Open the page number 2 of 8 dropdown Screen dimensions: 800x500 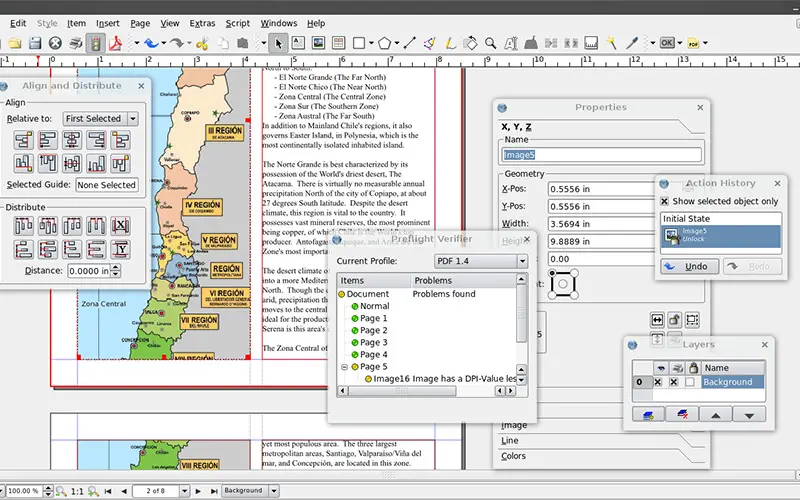tap(184, 491)
